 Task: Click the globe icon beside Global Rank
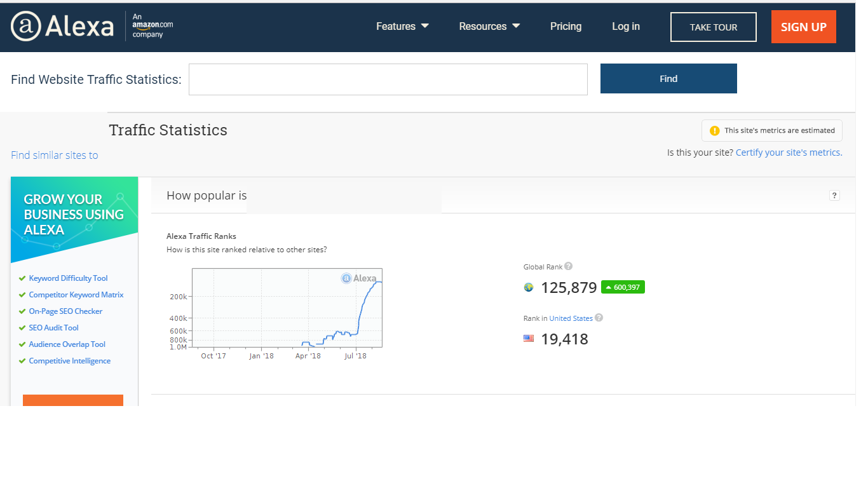tap(529, 287)
